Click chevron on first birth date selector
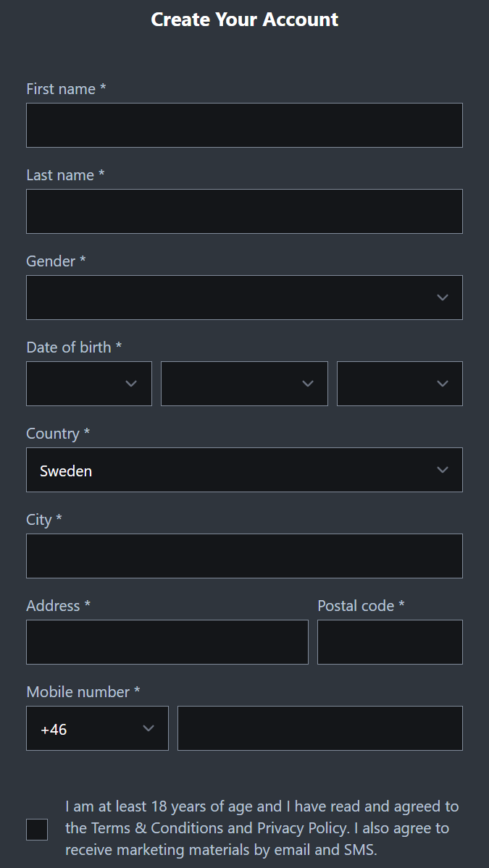 click(x=131, y=384)
